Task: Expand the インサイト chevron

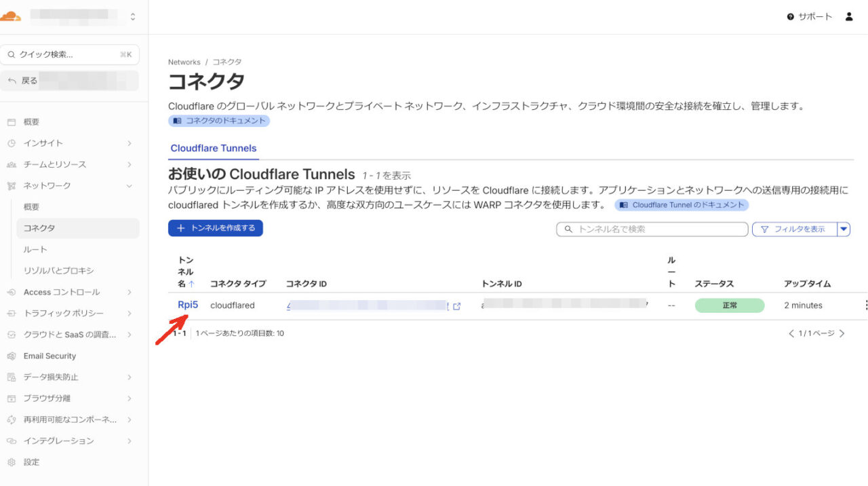Action: point(130,143)
